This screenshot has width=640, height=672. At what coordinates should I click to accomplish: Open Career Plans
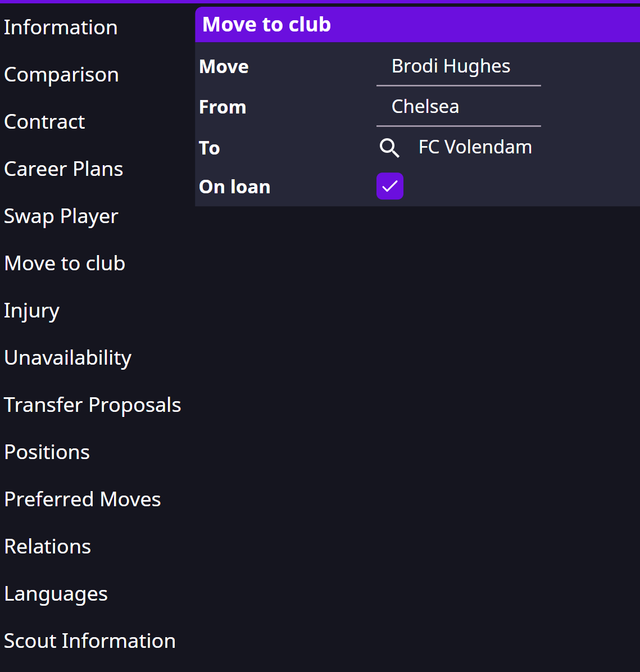click(63, 169)
